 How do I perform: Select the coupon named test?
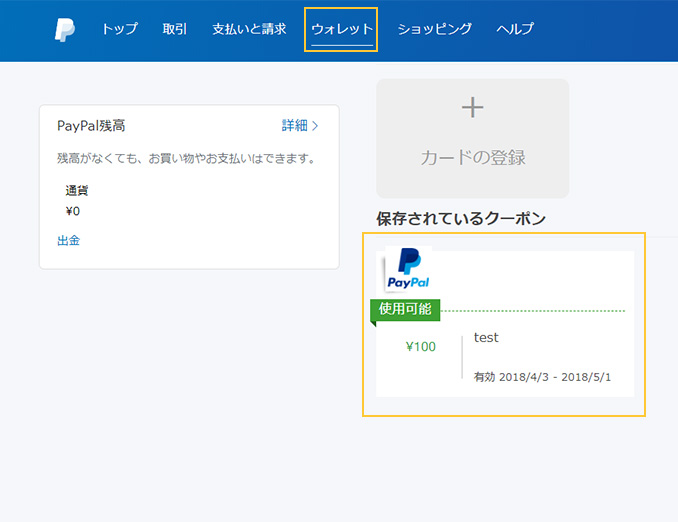point(486,338)
